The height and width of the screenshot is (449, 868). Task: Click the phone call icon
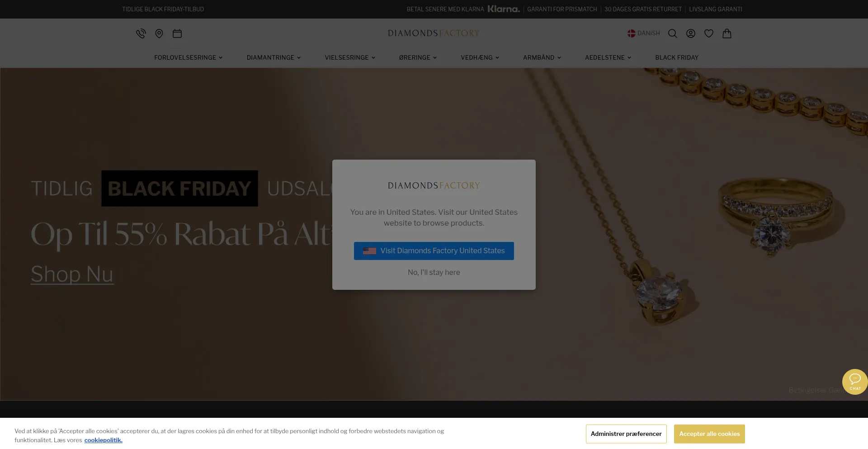141,33
